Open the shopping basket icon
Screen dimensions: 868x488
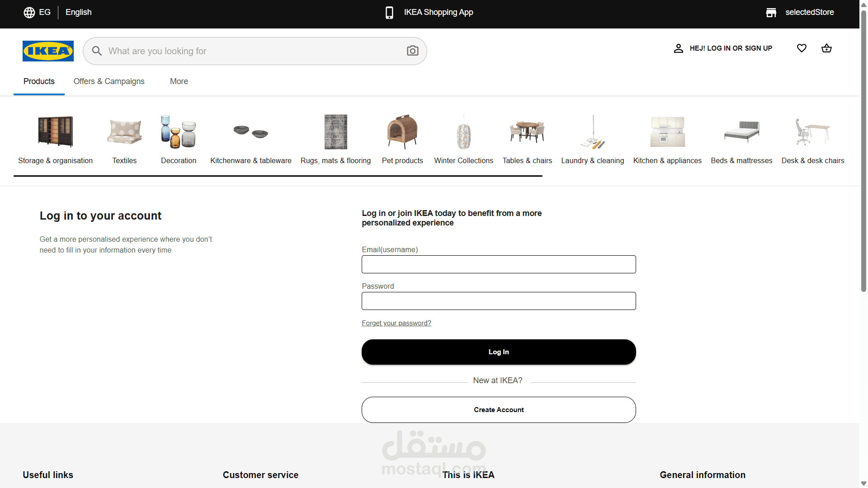click(x=826, y=48)
